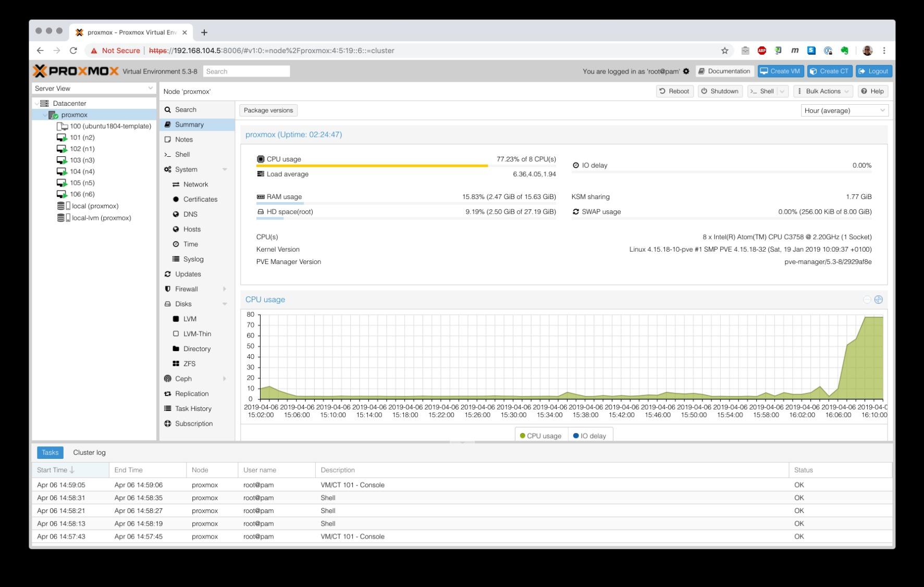The height and width of the screenshot is (587, 924).
Task: Open user settings gear icon
Action: 686,71
